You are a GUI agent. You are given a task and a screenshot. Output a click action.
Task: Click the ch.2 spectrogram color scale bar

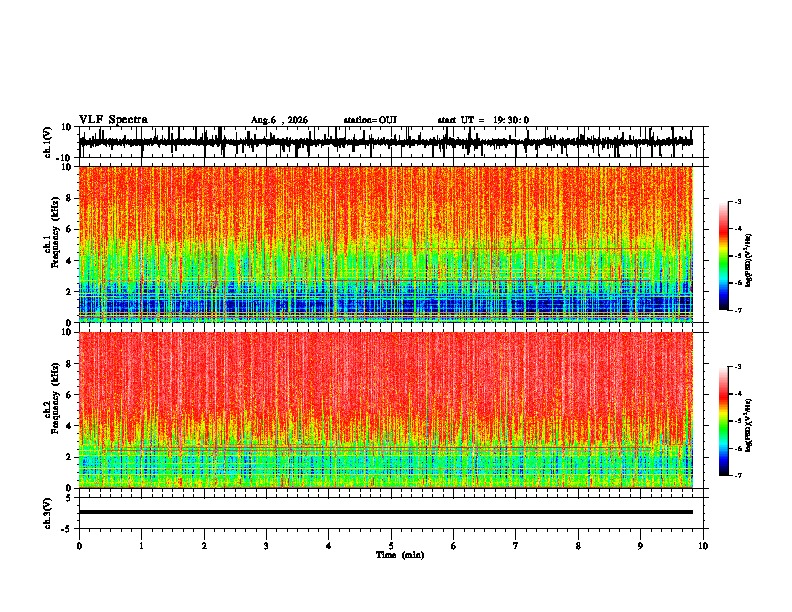(723, 421)
